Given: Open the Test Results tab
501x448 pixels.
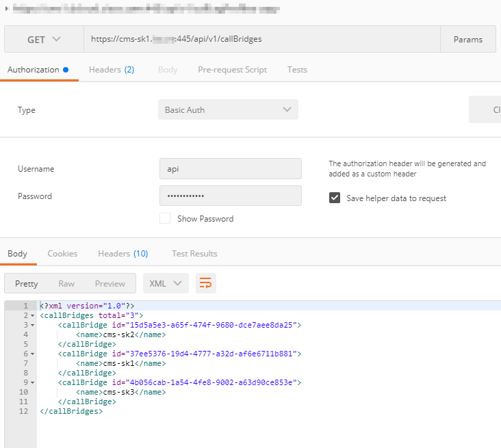Looking at the screenshot, I should tap(194, 254).
